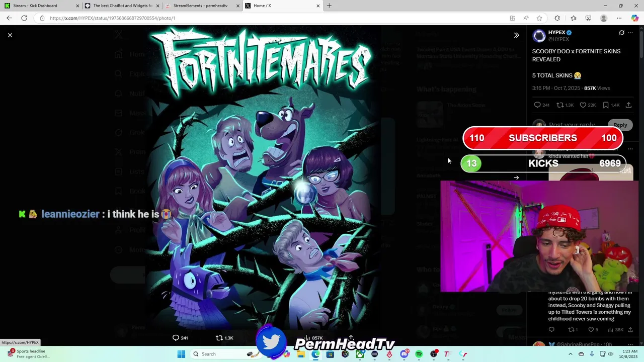The width and height of the screenshot is (644, 362).
Task: Click the taskbar Search box
Action: click(x=225, y=354)
